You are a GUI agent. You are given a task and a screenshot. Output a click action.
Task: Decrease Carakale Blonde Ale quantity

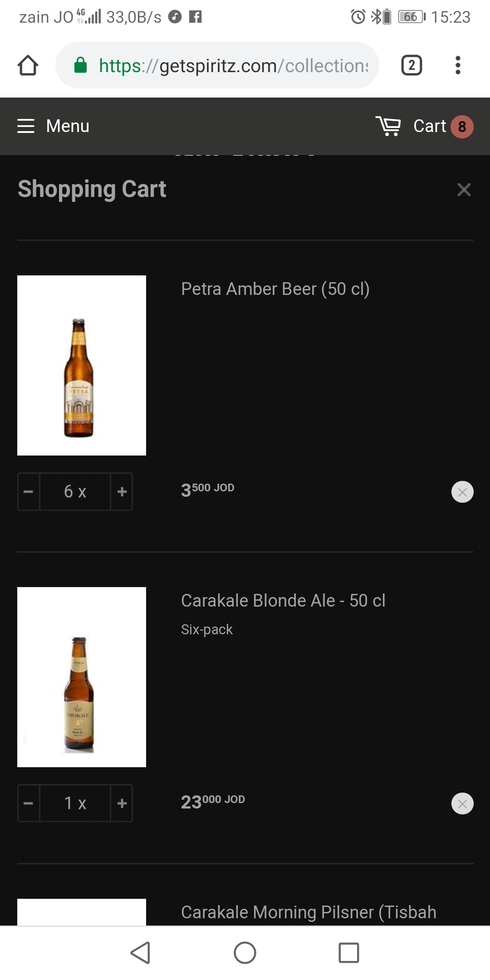[x=29, y=804]
